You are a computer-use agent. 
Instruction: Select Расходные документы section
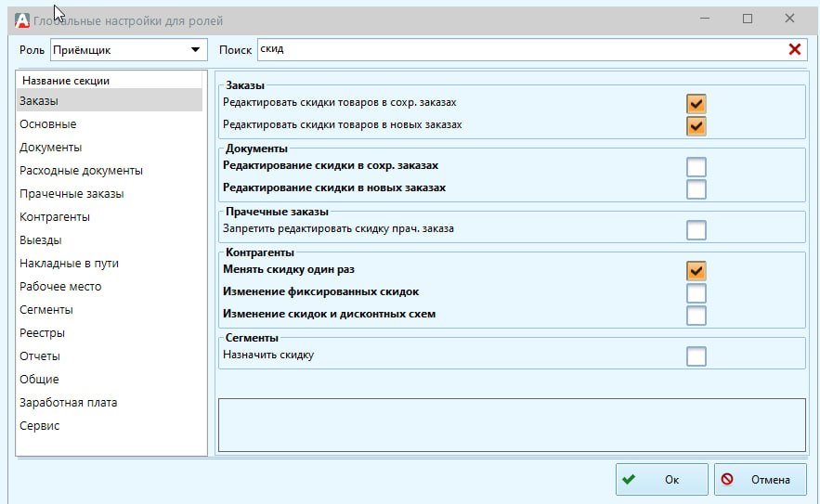(110, 171)
